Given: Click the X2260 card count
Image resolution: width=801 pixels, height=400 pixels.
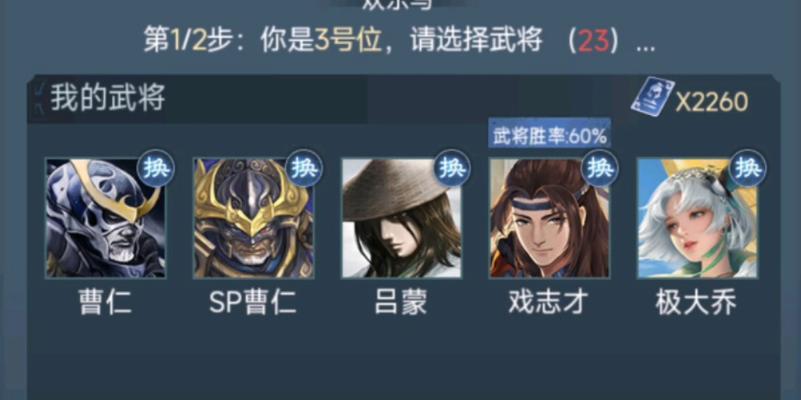Looking at the screenshot, I should click(712, 102).
